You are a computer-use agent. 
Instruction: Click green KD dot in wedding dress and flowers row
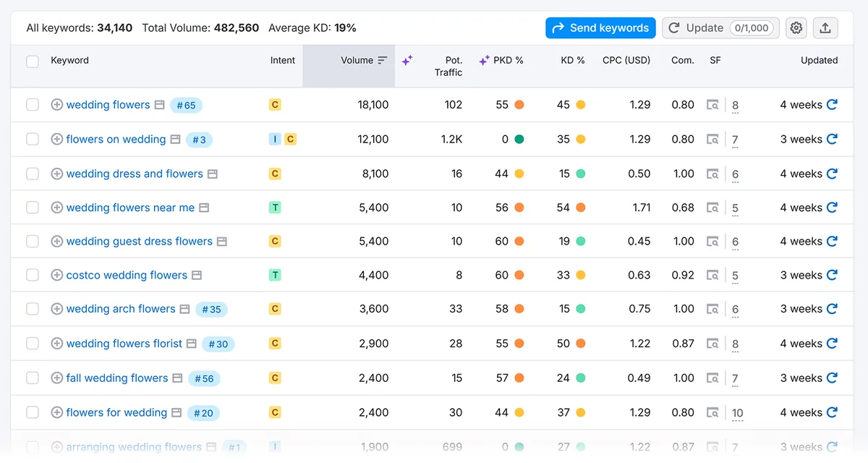point(580,174)
